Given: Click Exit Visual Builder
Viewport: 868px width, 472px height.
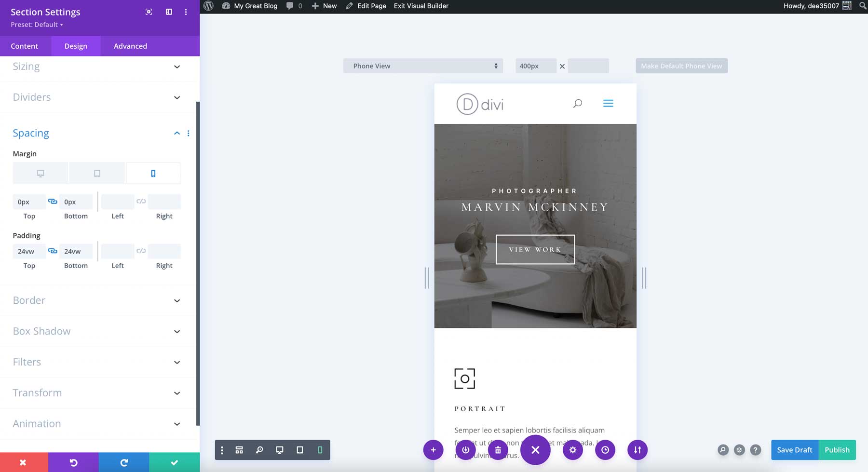Looking at the screenshot, I should point(420,6).
